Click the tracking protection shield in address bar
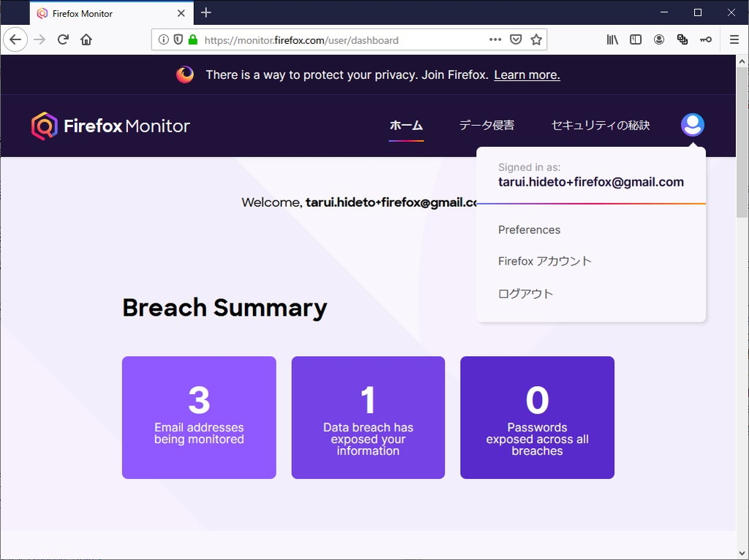The image size is (749, 560). click(x=178, y=39)
